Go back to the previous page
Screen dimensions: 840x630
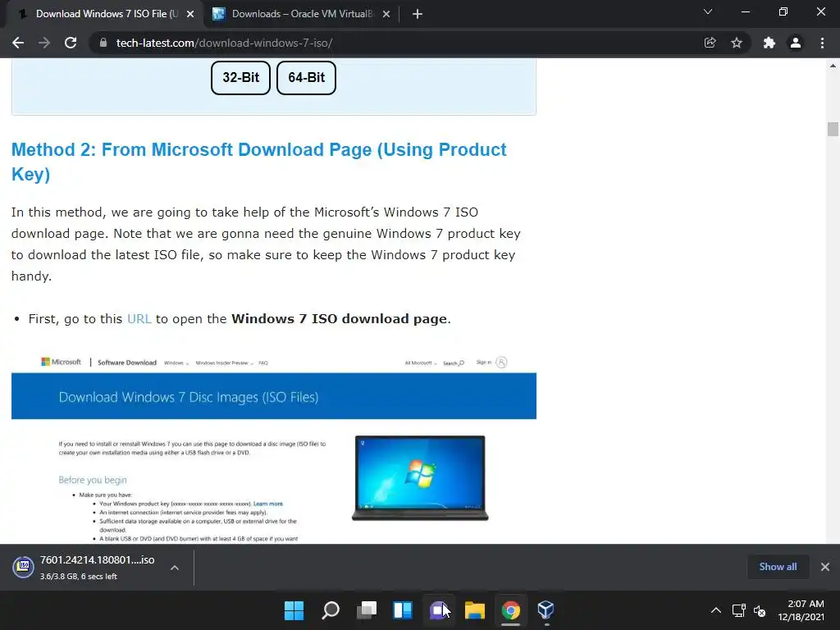[18, 43]
